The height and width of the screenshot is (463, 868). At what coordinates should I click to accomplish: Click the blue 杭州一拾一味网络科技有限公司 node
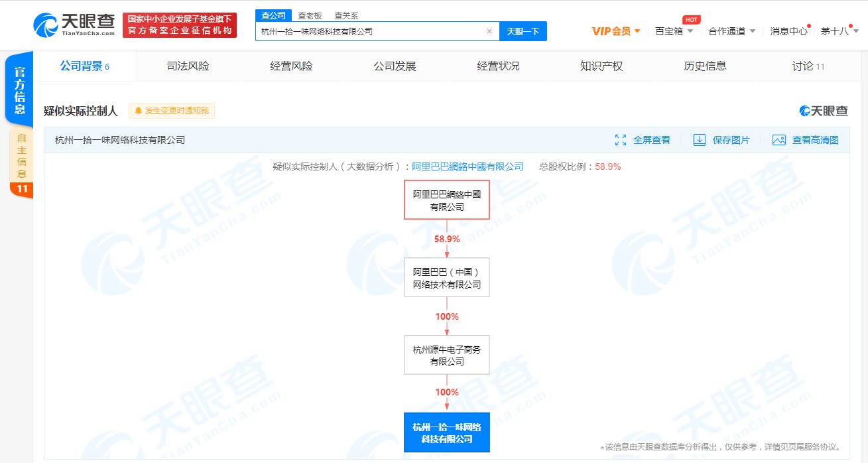(x=447, y=432)
